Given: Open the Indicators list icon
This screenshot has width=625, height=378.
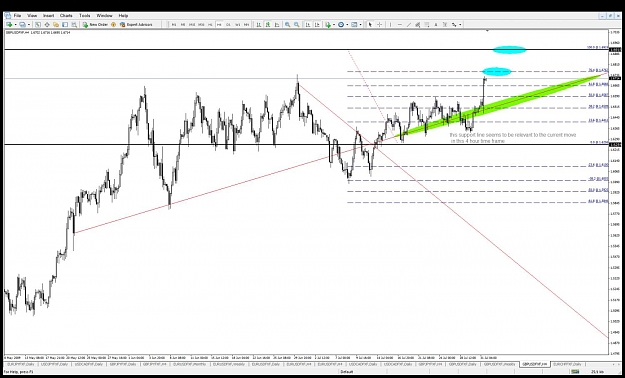Looking at the screenshot, I should click(x=328, y=25).
